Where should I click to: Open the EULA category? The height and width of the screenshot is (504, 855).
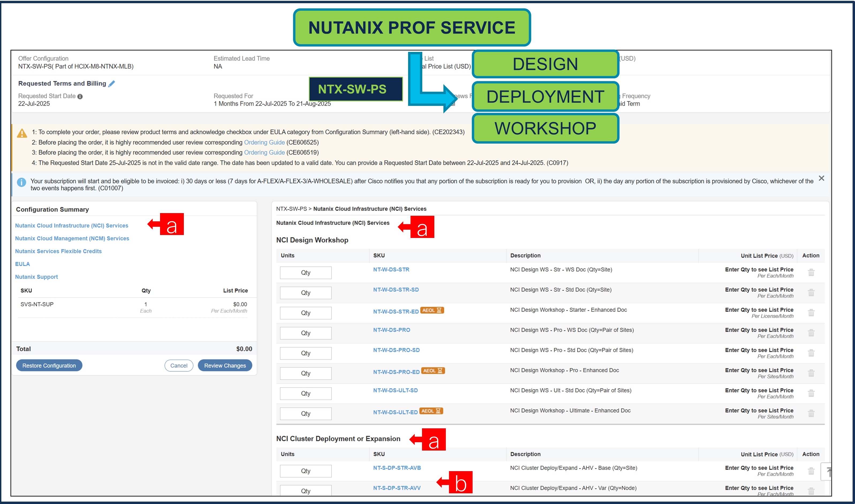tap(22, 264)
